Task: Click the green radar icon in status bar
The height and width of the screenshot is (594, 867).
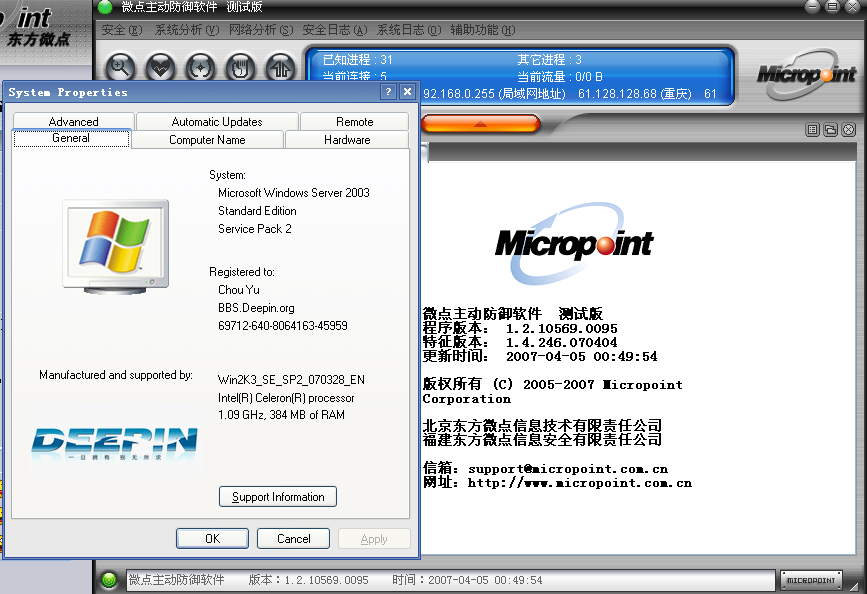Action: (109, 580)
